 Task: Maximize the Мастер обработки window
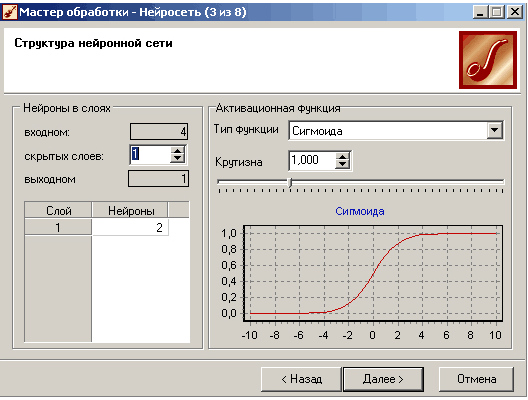pyautogui.click(x=496, y=12)
